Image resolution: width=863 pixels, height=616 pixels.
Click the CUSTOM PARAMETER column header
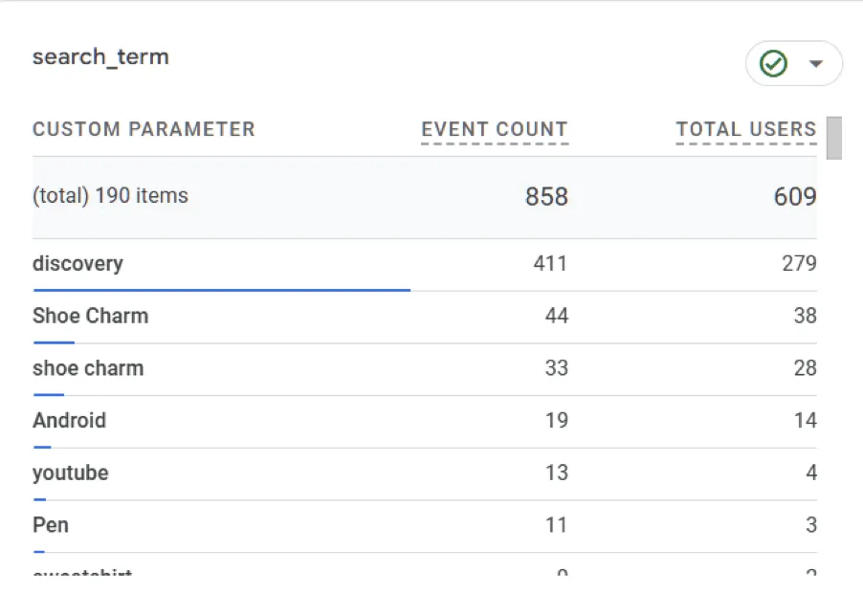pos(144,130)
